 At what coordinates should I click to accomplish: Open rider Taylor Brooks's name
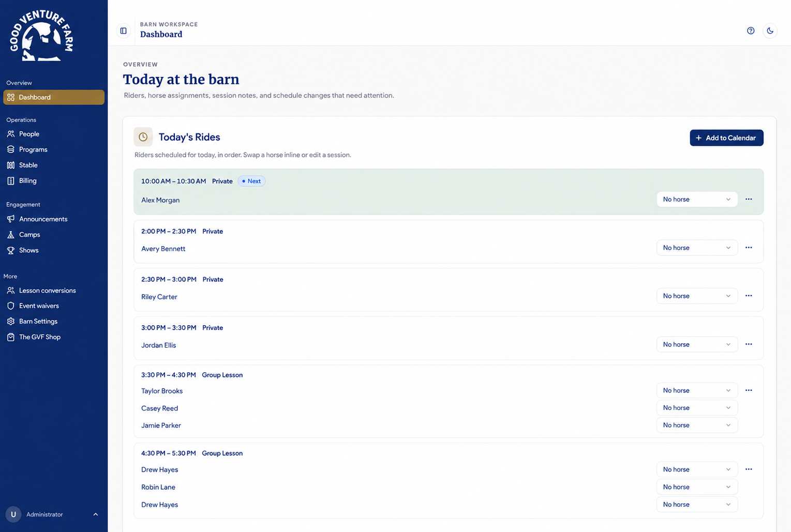click(x=162, y=391)
